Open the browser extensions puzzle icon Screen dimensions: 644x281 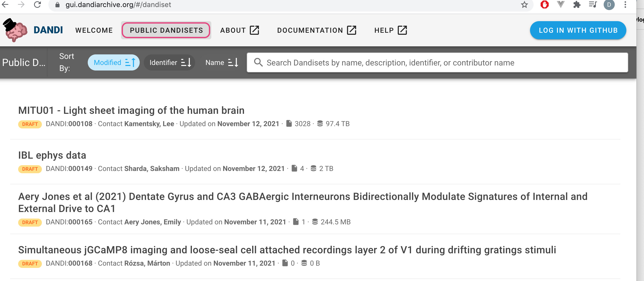(577, 5)
